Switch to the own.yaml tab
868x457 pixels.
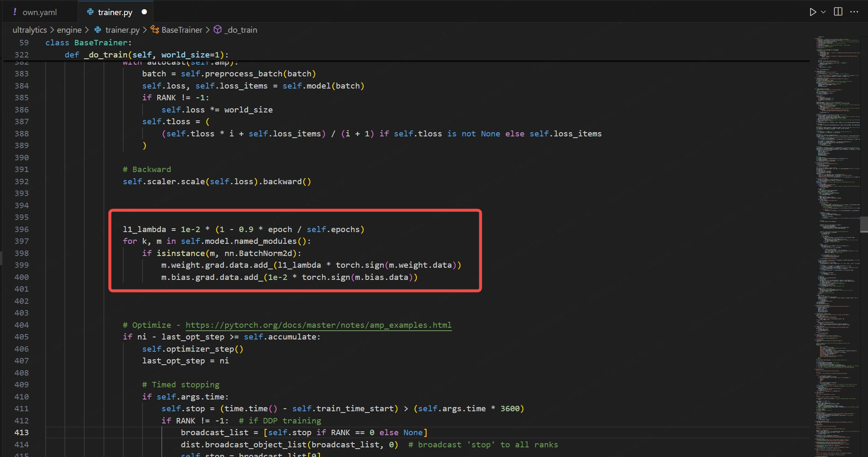pyautogui.click(x=39, y=12)
